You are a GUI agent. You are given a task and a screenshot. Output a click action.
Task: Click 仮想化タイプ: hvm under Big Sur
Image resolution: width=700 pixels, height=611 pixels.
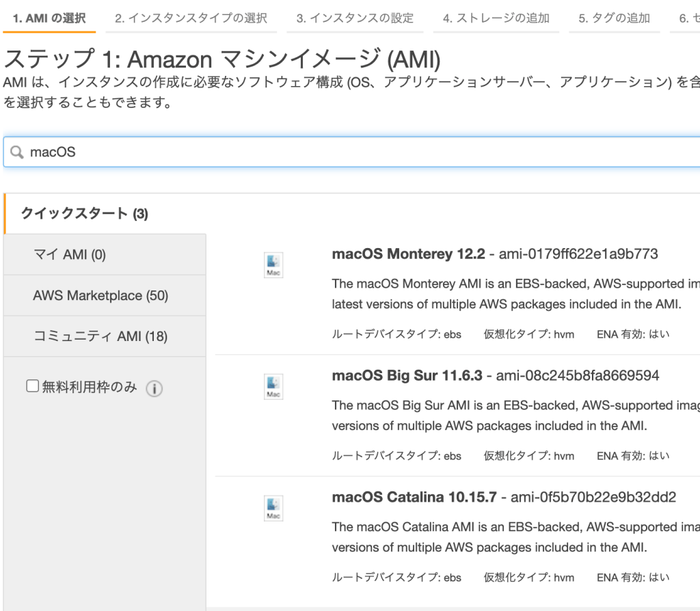coord(529,456)
